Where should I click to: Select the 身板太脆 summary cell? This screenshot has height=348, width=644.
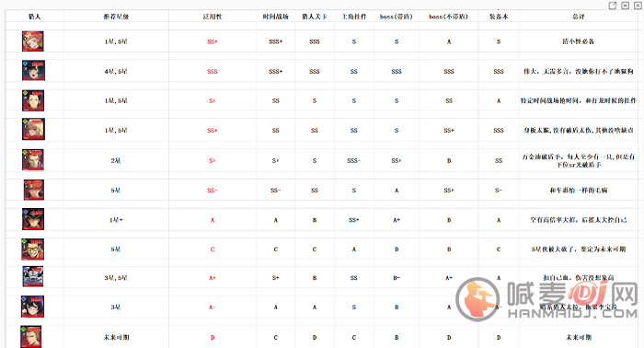[x=579, y=131]
